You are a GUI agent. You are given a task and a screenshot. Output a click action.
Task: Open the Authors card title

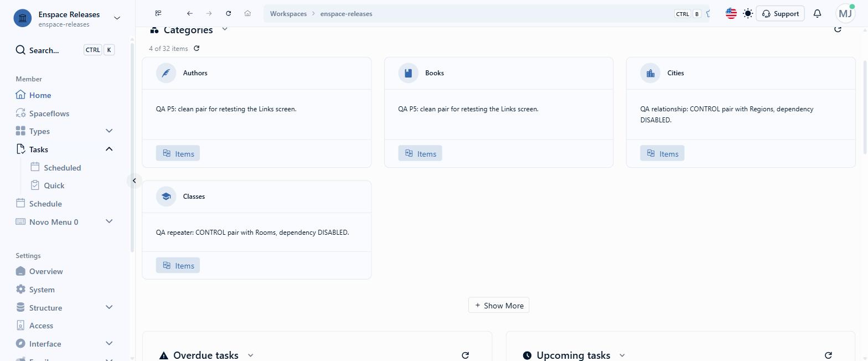coord(195,73)
